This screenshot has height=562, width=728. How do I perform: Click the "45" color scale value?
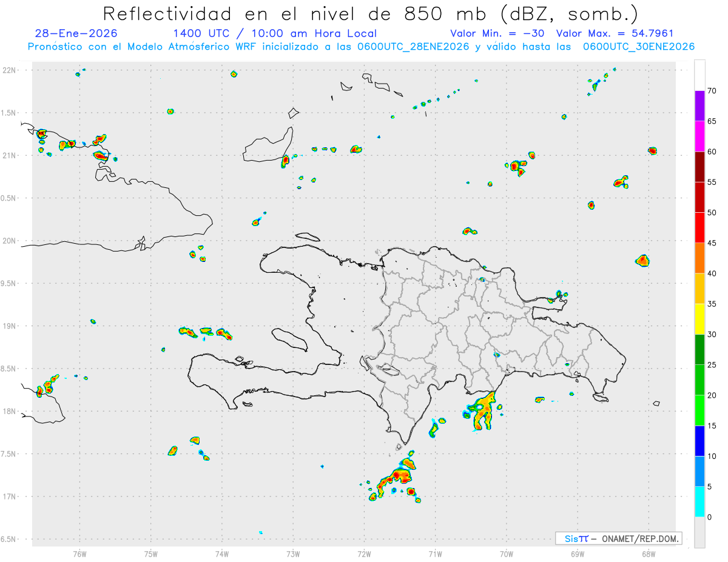(712, 243)
